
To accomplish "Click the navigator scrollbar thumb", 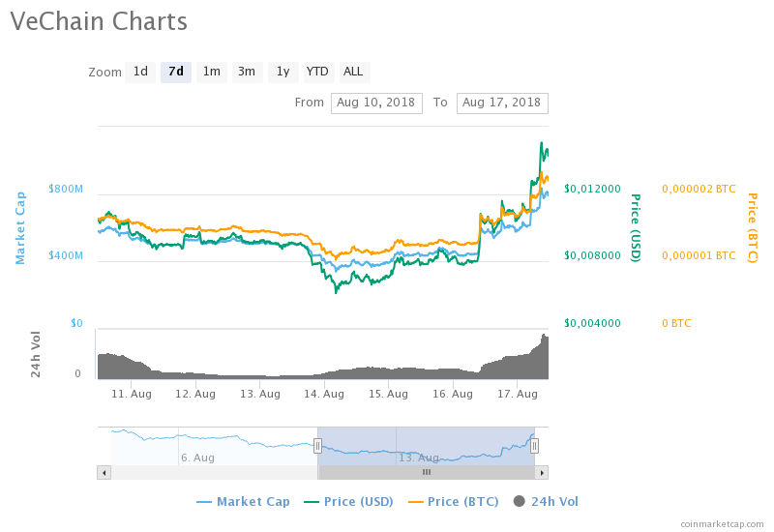I will coord(427,473).
